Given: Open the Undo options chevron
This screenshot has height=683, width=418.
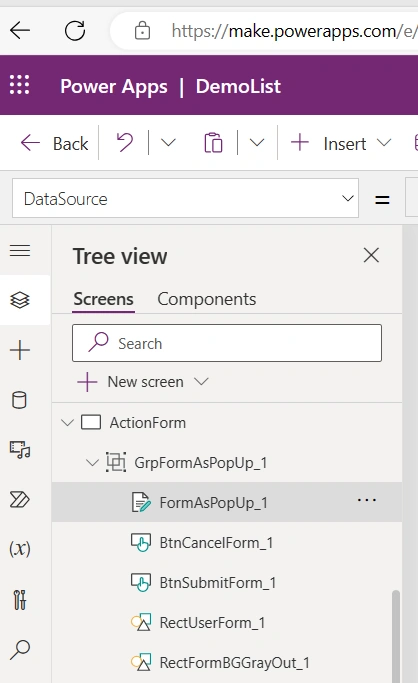Looking at the screenshot, I should (x=168, y=142).
